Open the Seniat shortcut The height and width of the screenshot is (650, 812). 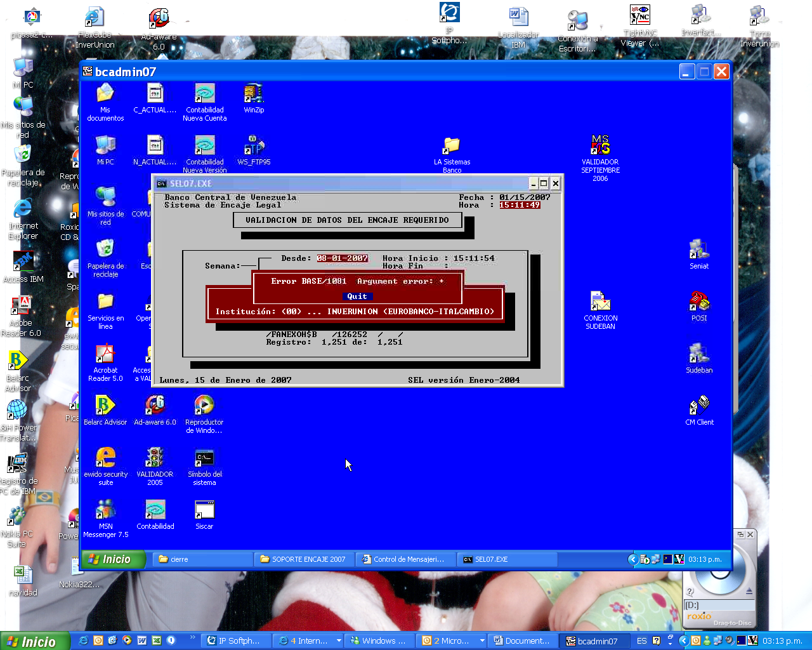(x=699, y=255)
